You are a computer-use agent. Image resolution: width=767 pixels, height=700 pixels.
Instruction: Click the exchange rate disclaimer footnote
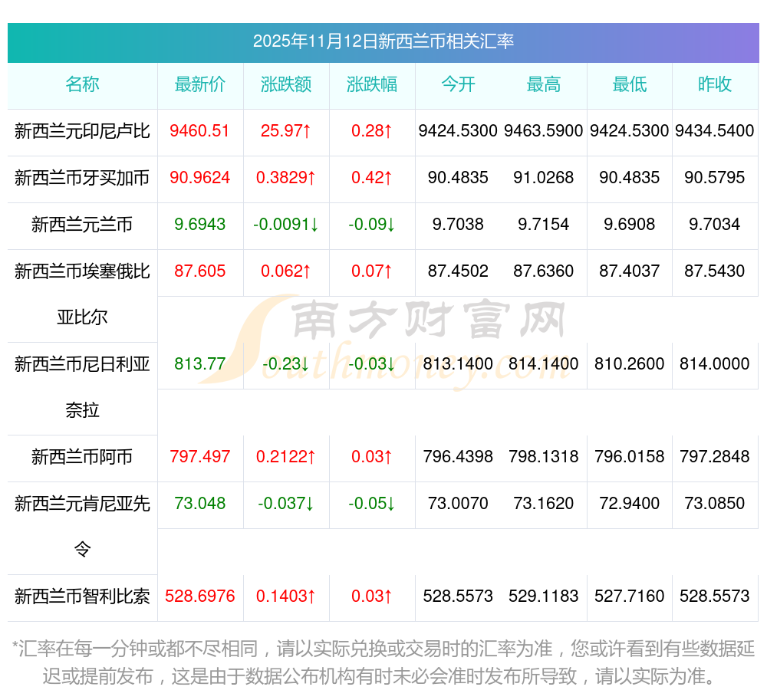383,662
